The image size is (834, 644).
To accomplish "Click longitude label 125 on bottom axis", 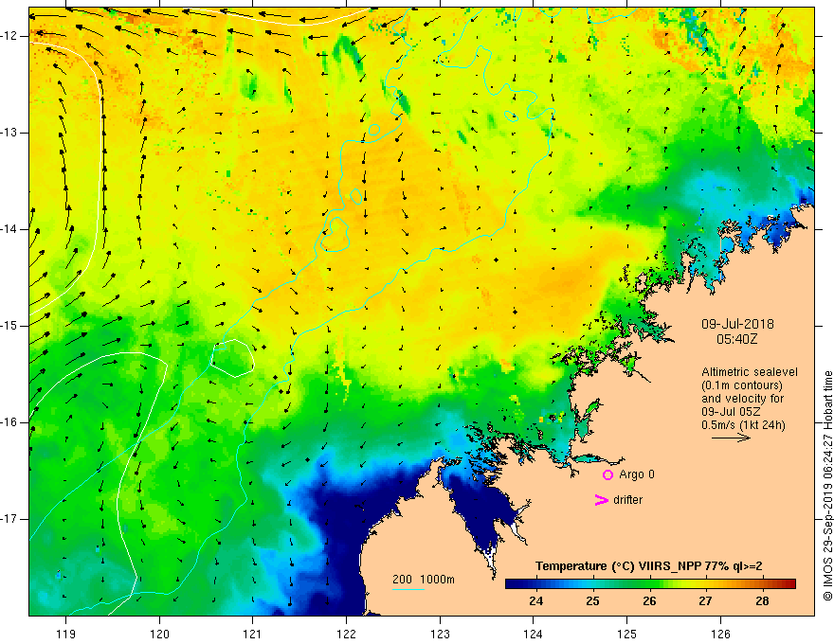I will [627, 634].
